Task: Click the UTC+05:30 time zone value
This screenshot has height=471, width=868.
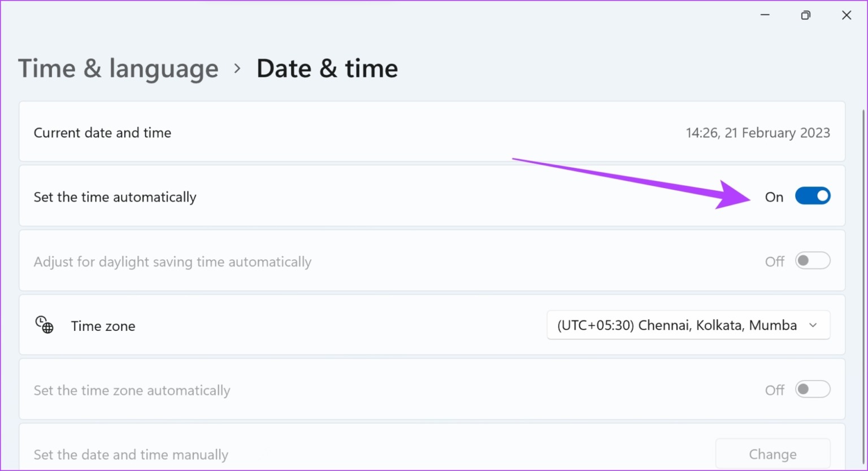Action: [x=676, y=325]
